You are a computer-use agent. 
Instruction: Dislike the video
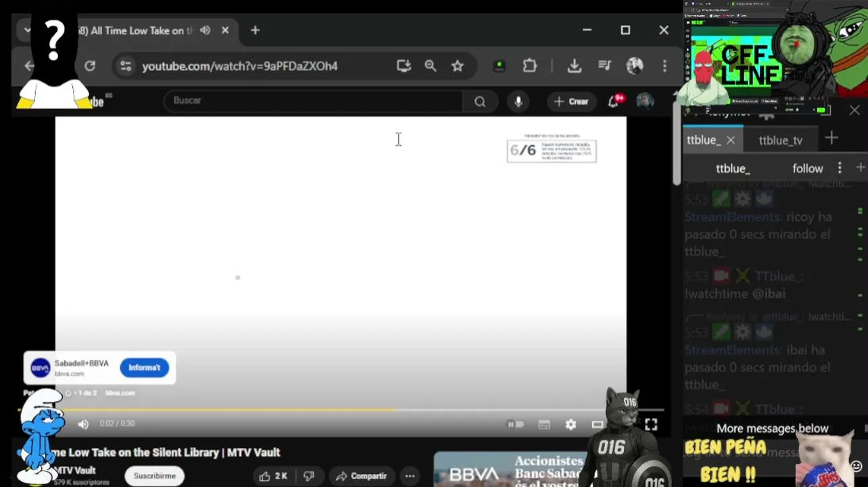point(309,476)
